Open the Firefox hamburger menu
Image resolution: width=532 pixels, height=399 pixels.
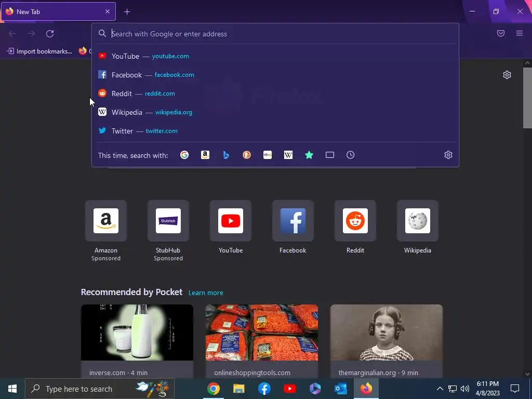click(520, 33)
